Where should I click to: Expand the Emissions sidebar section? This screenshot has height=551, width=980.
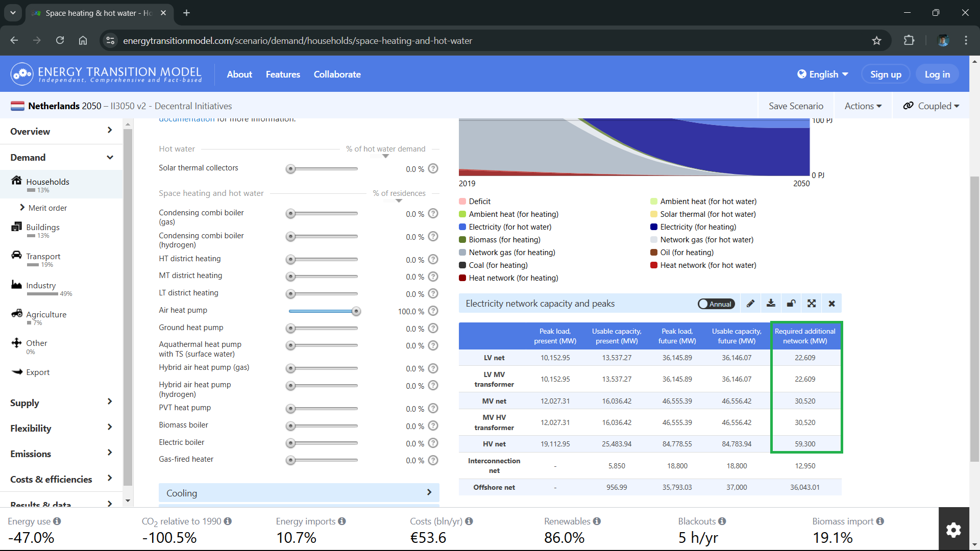tap(61, 454)
